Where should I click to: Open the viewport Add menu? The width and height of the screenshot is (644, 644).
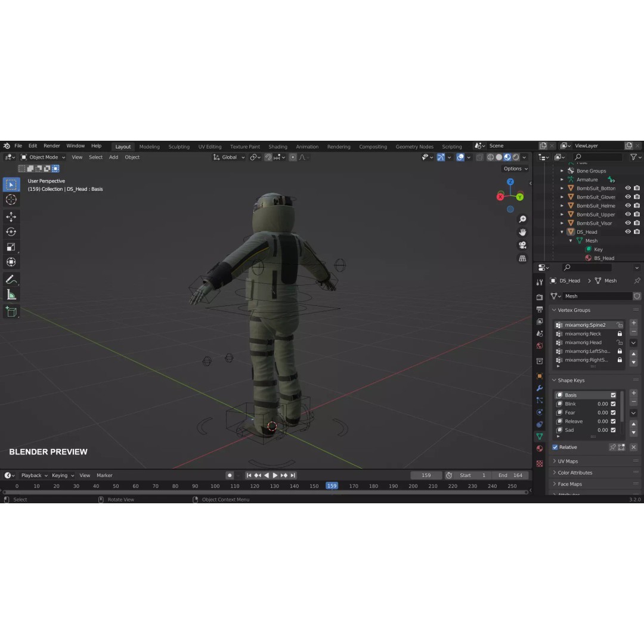coord(113,157)
